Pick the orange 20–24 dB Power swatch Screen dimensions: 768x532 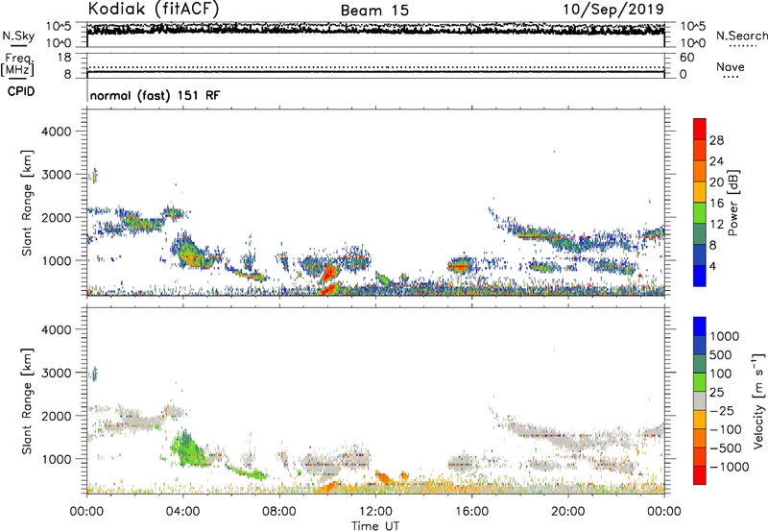click(700, 171)
